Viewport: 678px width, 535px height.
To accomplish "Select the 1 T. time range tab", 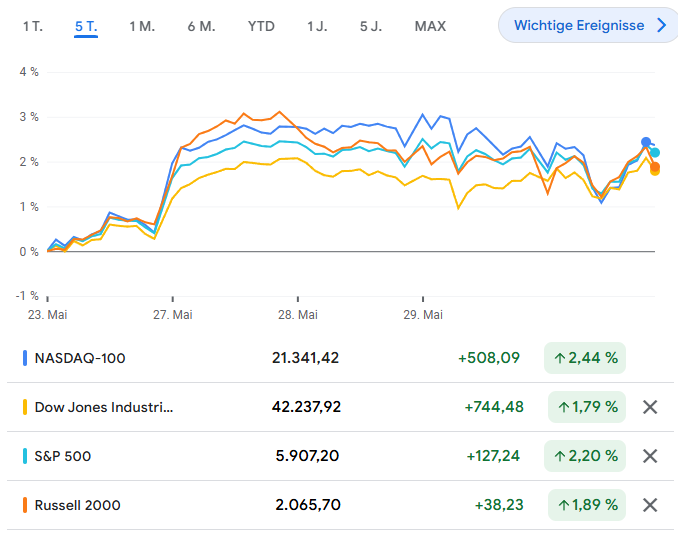I will (33, 26).
